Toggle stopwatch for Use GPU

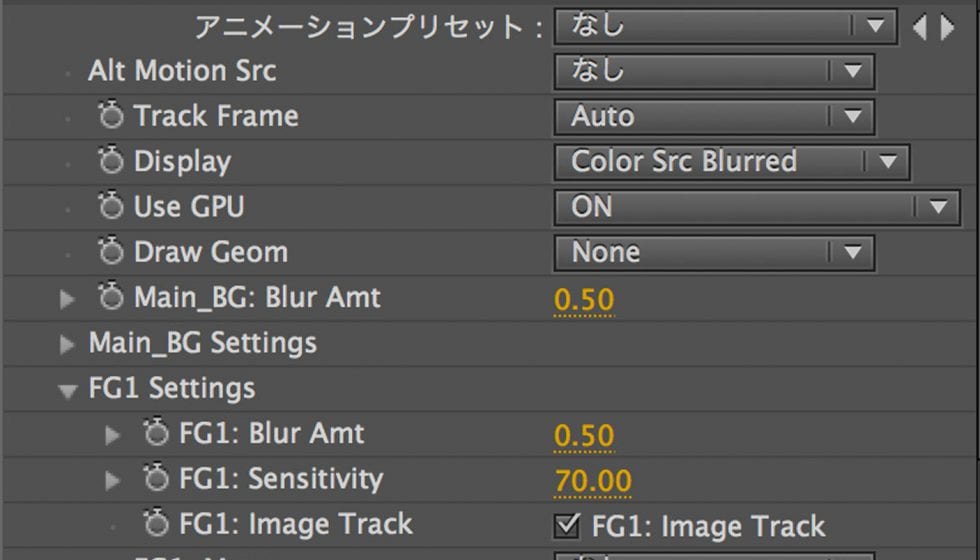[x=111, y=206]
